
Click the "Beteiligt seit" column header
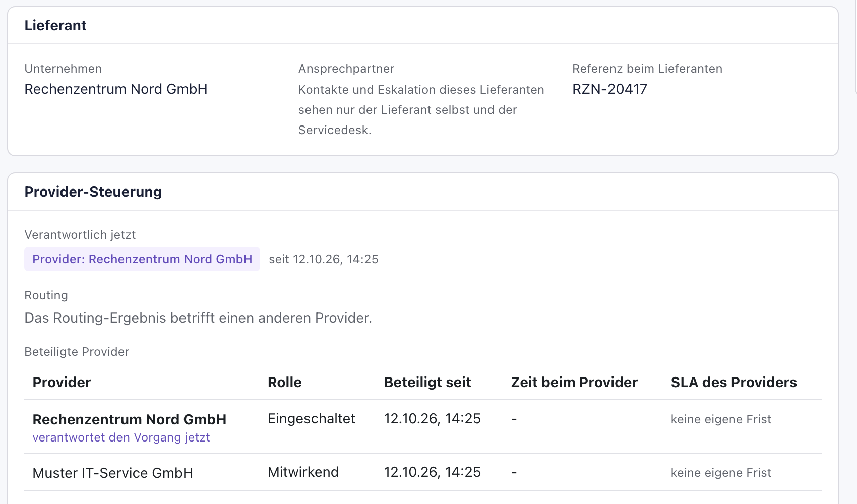(x=427, y=383)
